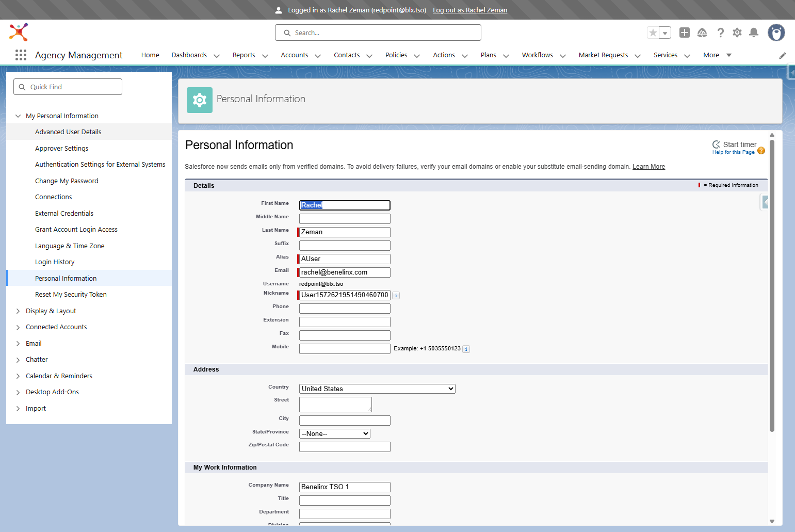Open the favorites list dropdown arrow
The image size is (795, 532).
(x=665, y=33)
